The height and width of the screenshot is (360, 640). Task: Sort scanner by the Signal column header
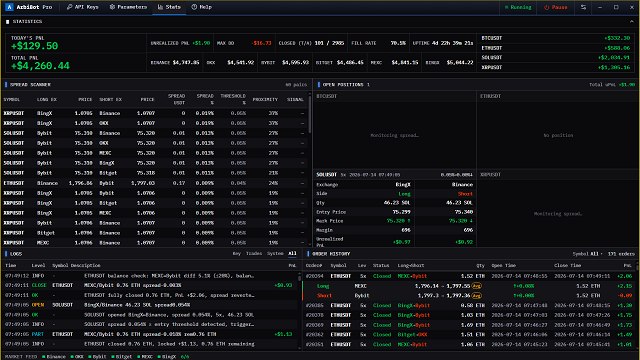[x=295, y=100]
